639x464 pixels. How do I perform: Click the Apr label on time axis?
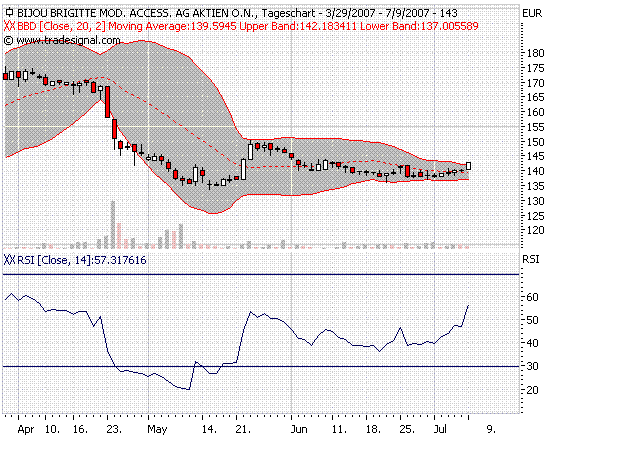click(26, 429)
